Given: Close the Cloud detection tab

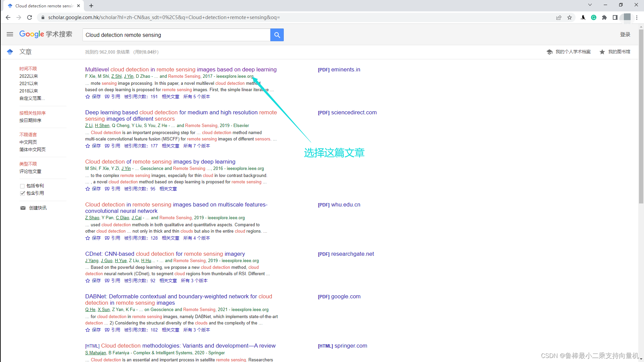Looking at the screenshot, I should click(78, 6).
